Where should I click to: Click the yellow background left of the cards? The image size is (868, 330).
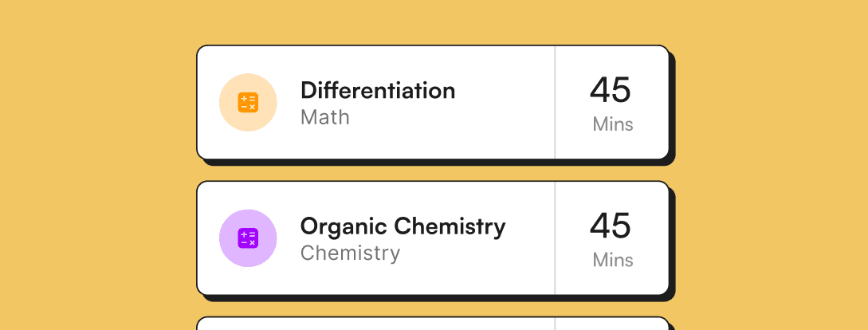97,166
